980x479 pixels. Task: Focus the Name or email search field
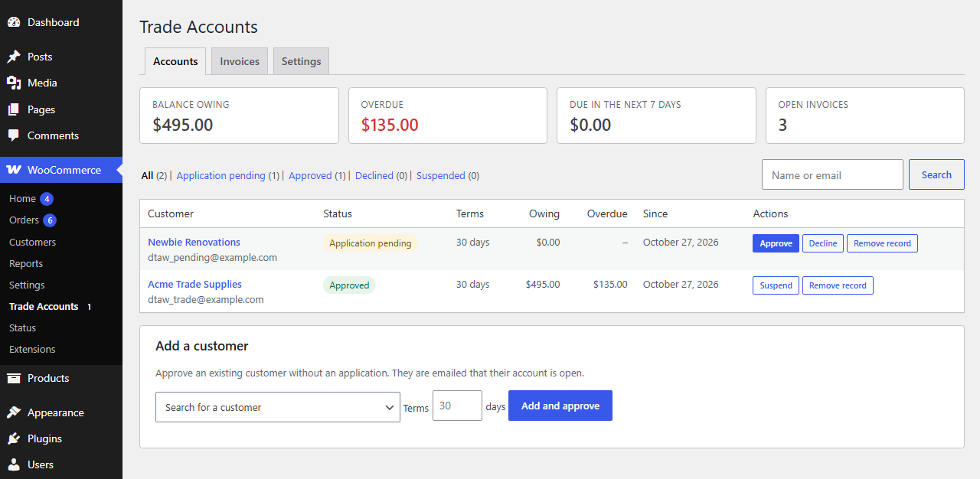(832, 174)
